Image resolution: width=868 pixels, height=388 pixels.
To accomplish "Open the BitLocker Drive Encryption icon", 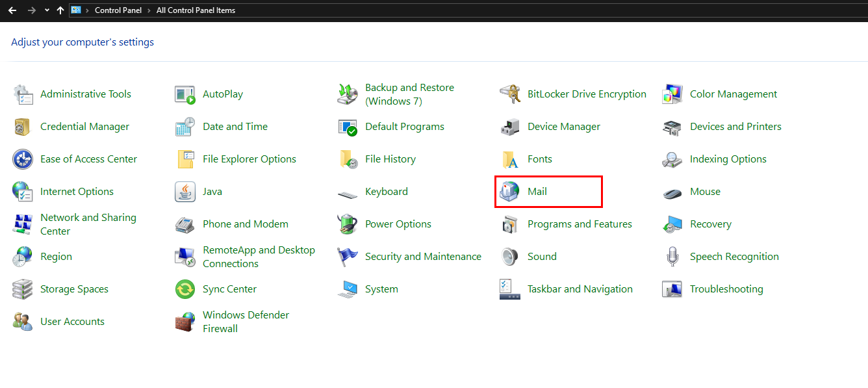I will point(510,94).
